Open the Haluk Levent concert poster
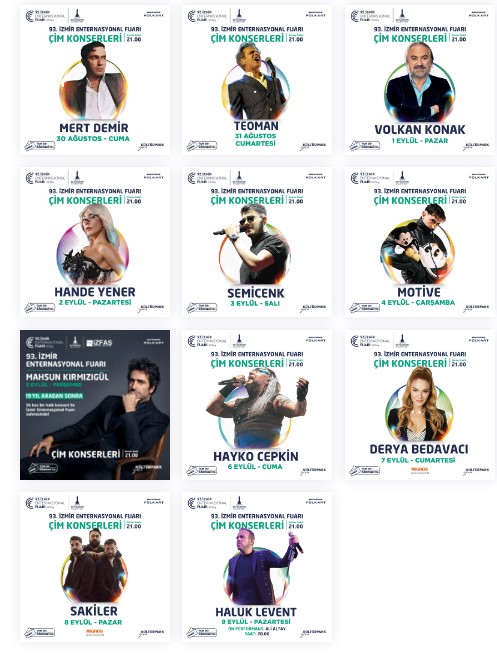497x662 pixels. click(257, 567)
